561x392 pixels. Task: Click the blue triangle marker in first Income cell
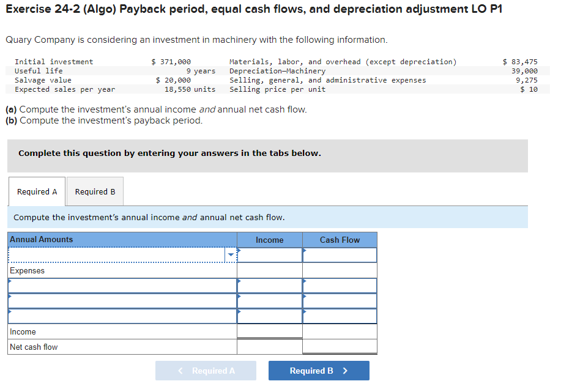(x=240, y=251)
